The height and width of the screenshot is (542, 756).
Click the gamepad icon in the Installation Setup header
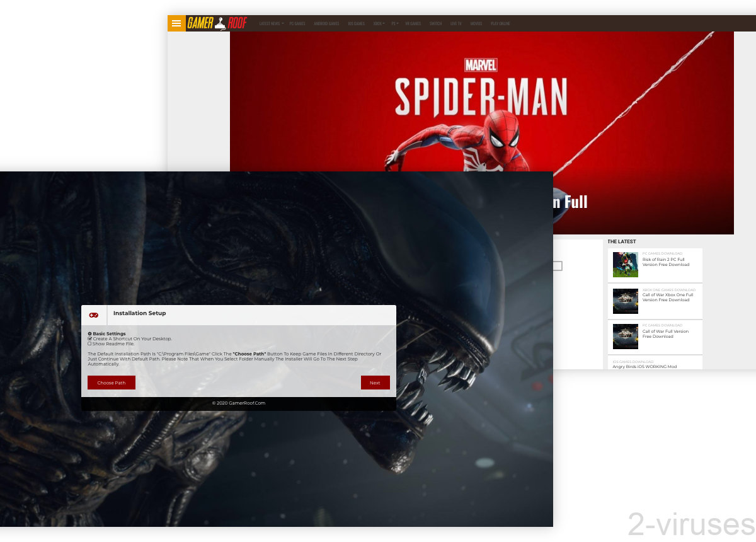coord(94,315)
